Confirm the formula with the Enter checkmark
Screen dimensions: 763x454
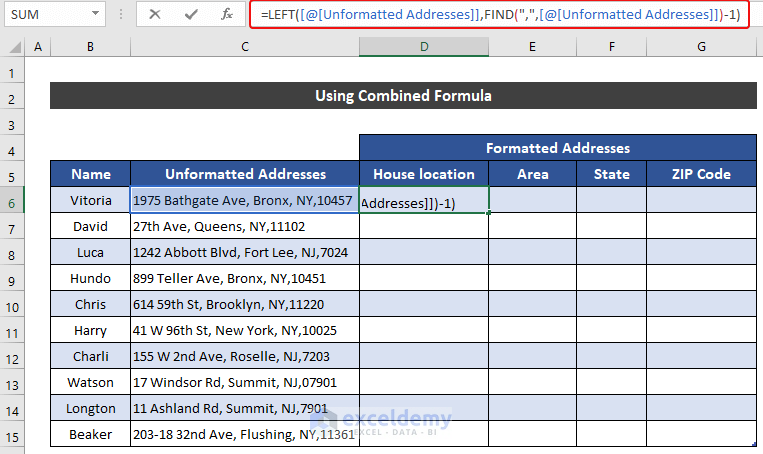(191, 14)
